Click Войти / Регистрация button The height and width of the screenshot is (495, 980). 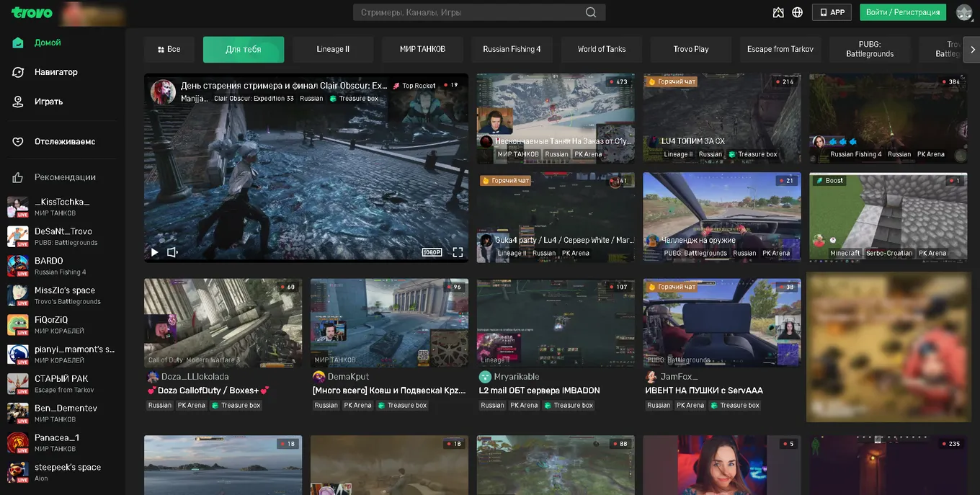[903, 12]
